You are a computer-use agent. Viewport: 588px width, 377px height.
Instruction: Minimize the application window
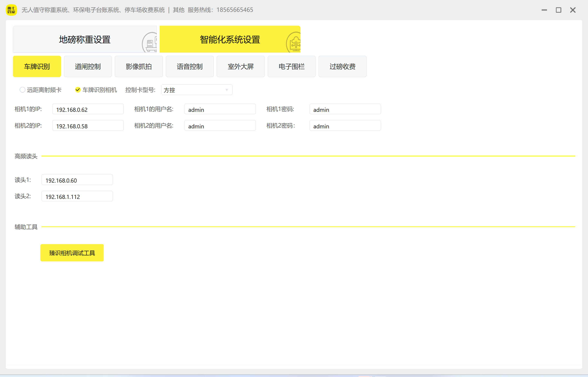pos(544,10)
